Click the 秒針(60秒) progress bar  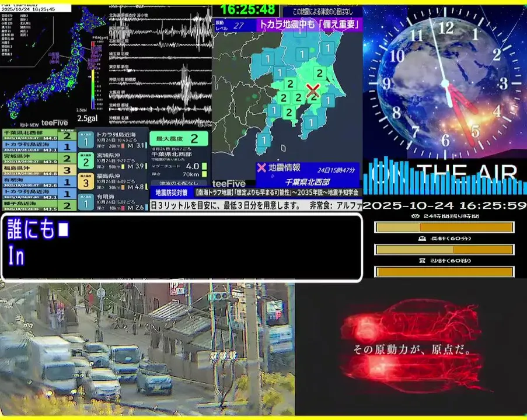coord(444,271)
